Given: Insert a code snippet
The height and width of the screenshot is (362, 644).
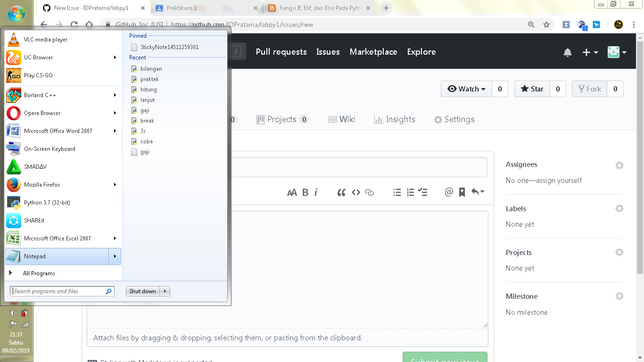Looking at the screenshot, I should pyautogui.click(x=356, y=192).
